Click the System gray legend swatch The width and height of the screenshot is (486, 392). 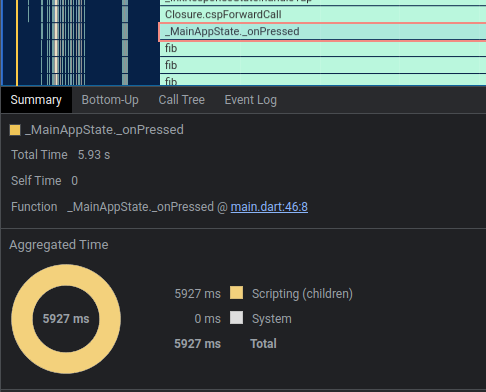(236, 318)
